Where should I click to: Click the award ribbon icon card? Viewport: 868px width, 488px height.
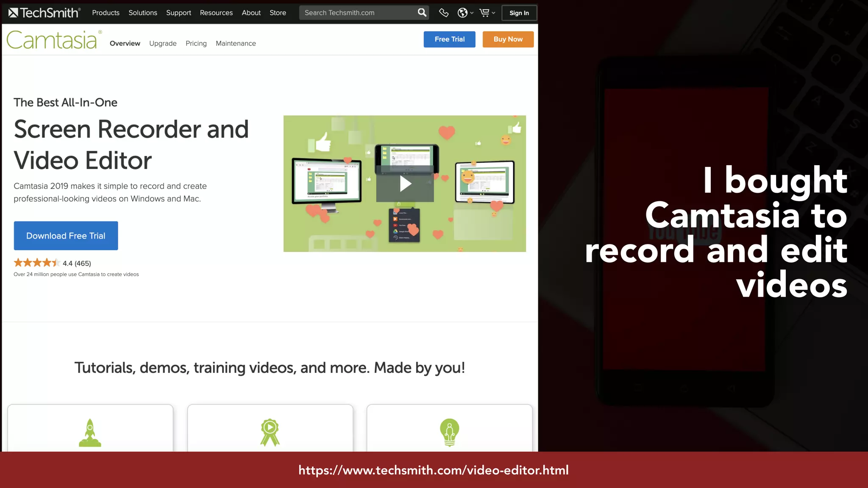point(270,428)
